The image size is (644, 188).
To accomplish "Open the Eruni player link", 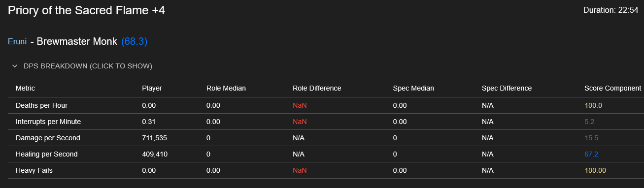I will pyautogui.click(x=17, y=42).
